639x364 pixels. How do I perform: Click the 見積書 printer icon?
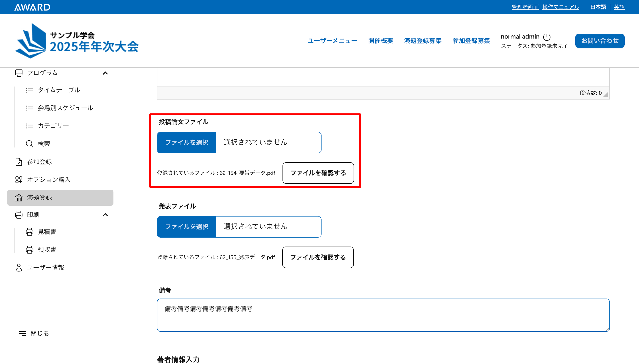30,232
